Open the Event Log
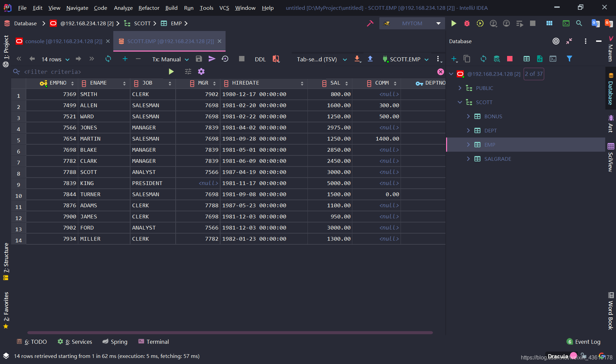Viewport: 616px width, 364px height. pos(584,342)
